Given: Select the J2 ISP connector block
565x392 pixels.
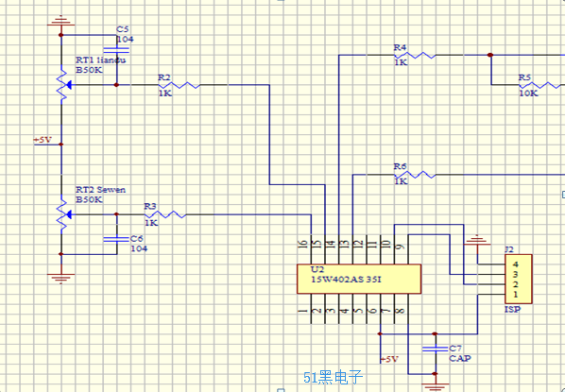Looking at the screenshot, I should 518,280.
